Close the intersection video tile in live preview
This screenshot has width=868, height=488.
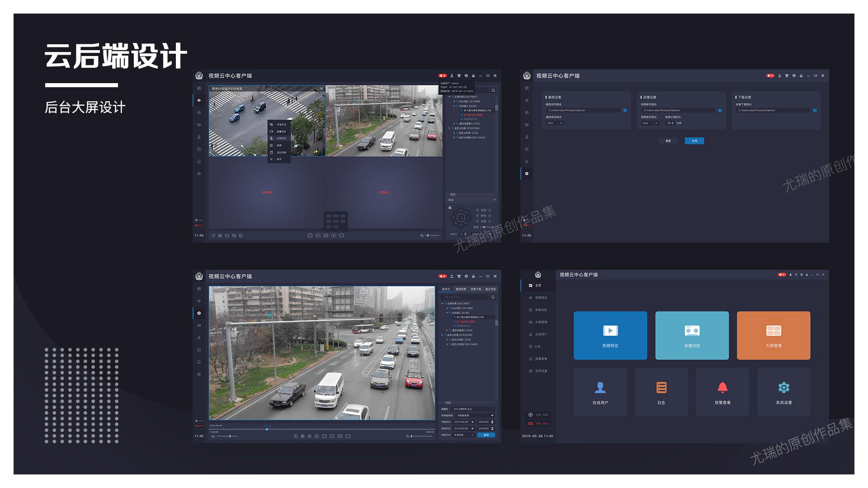click(322, 89)
